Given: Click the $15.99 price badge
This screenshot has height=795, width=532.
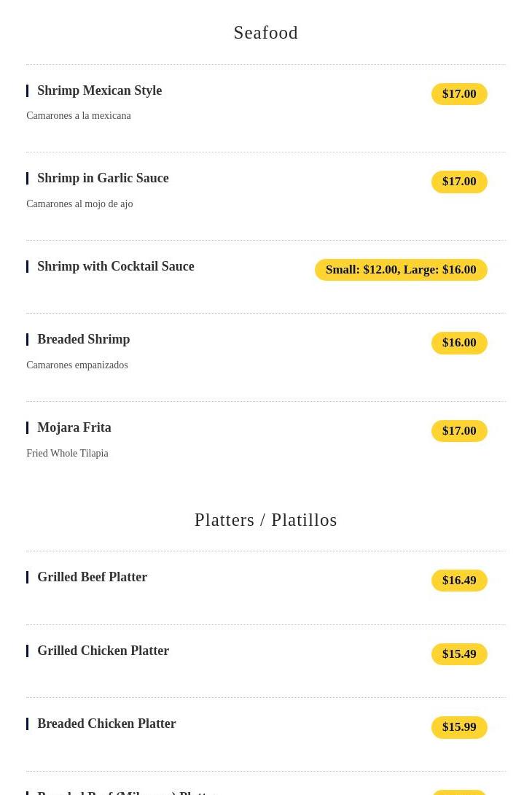Looking at the screenshot, I should coord(459,727).
